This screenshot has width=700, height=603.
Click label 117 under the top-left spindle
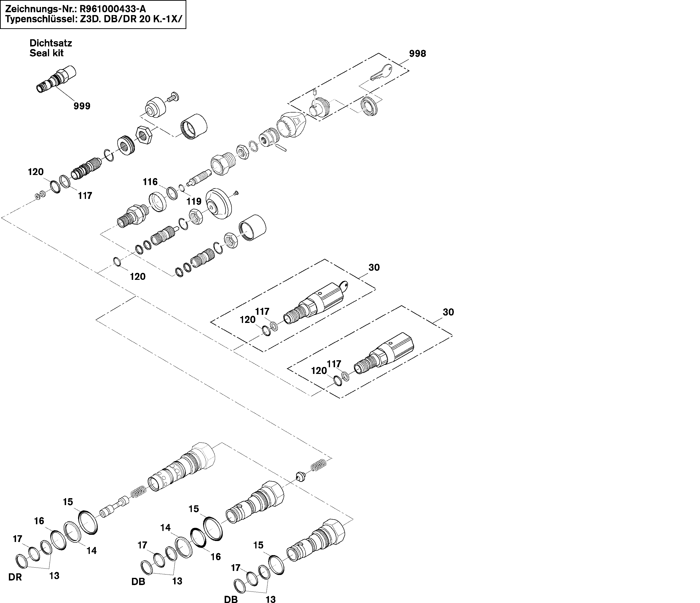tap(85, 196)
